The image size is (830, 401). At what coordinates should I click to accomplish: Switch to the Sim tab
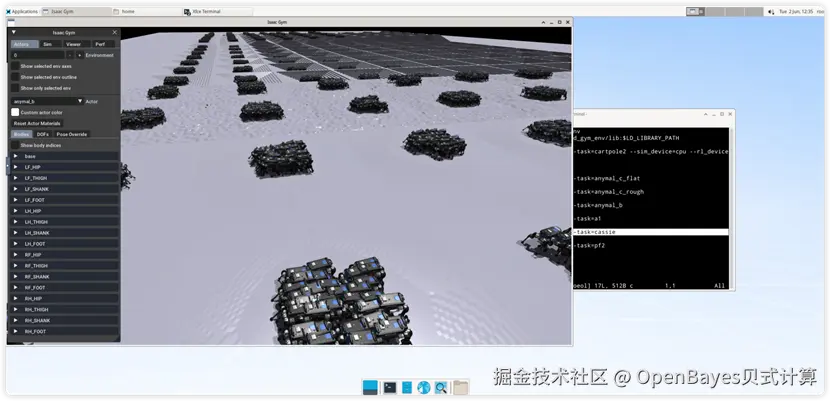50,44
